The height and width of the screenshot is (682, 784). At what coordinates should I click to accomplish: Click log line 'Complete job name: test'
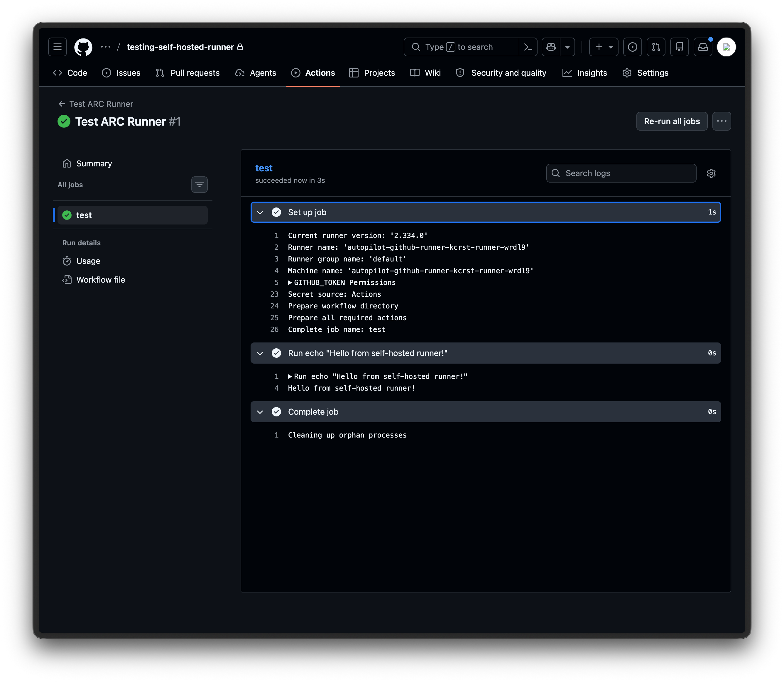coord(337,329)
